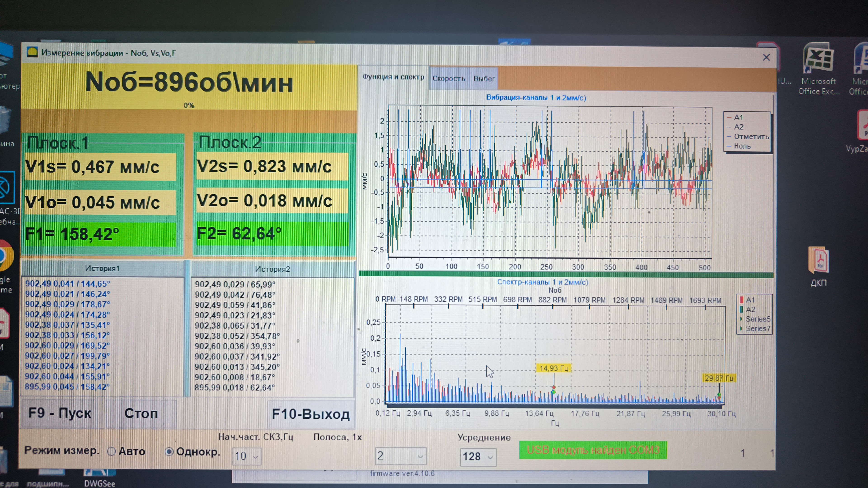
Task: Select История1 row 902,38 0,037 / 135,41°
Action: [67, 325]
